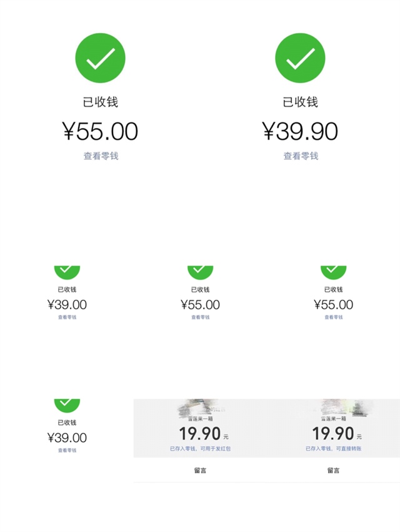The height and width of the screenshot is (532, 400).
Task: Click 已收钱 label above ¥39.90
Action: click(x=300, y=102)
